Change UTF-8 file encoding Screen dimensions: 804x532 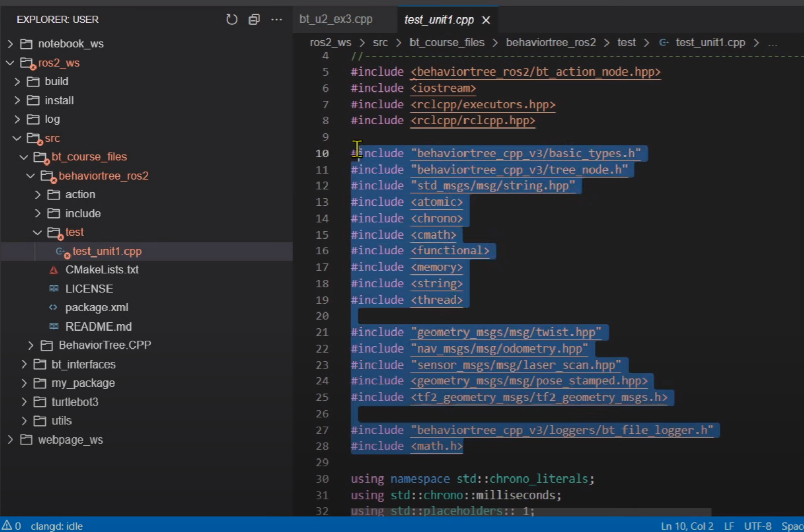pos(757,526)
